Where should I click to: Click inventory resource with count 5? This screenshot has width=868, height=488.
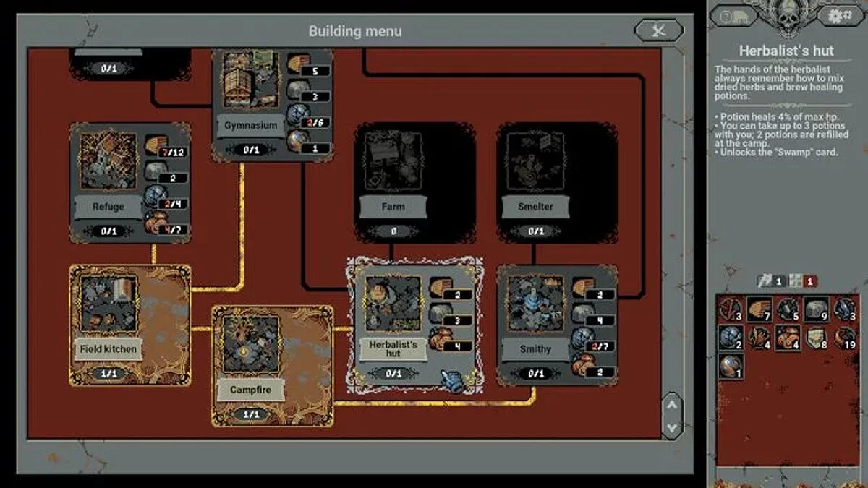point(788,309)
